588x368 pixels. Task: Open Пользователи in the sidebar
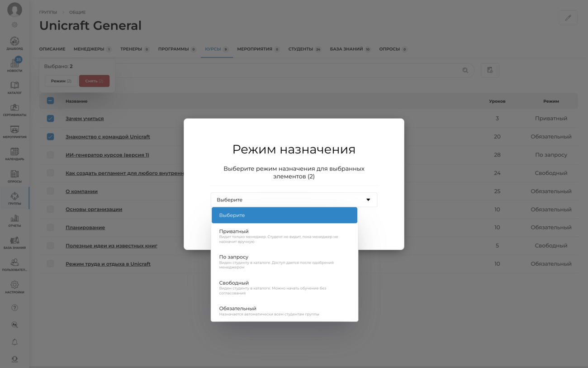pos(14,265)
